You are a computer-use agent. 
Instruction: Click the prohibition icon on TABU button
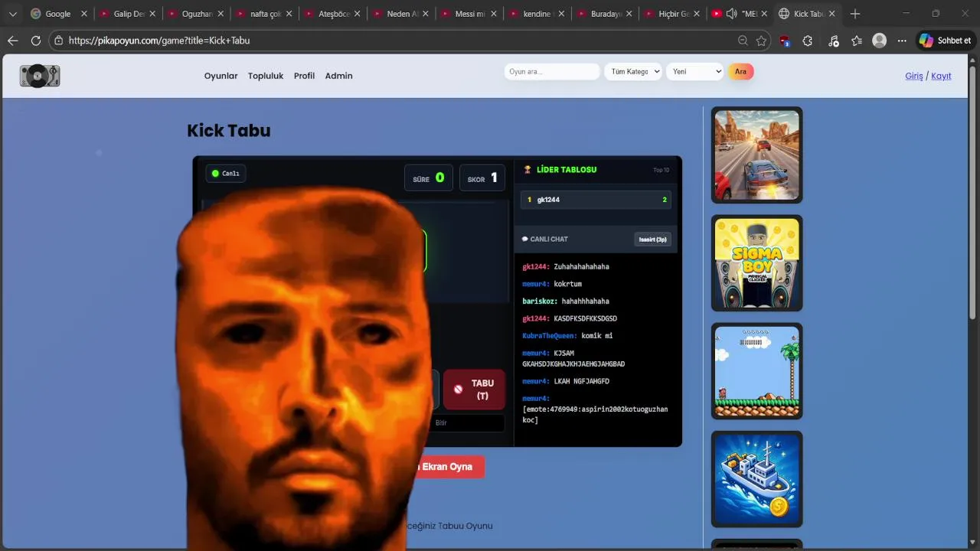[x=458, y=389]
